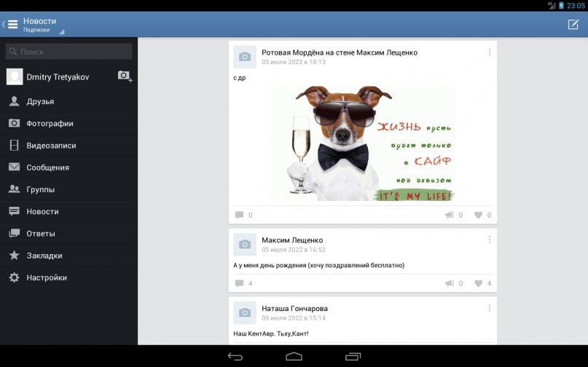The height and width of the screenshot is (367, 588).
Task: Tap the camera add-photo icon beside Dmitry Tretyakov
Action: point(125,76)
